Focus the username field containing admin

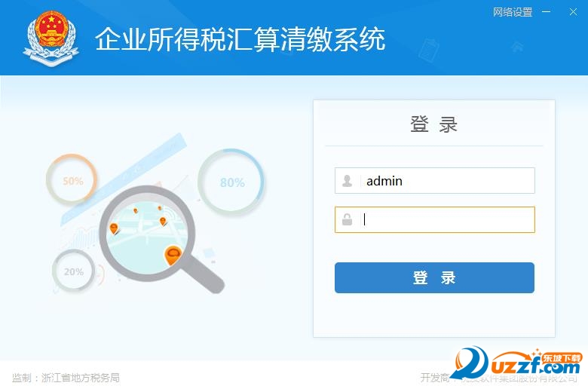tap(435, 181)
